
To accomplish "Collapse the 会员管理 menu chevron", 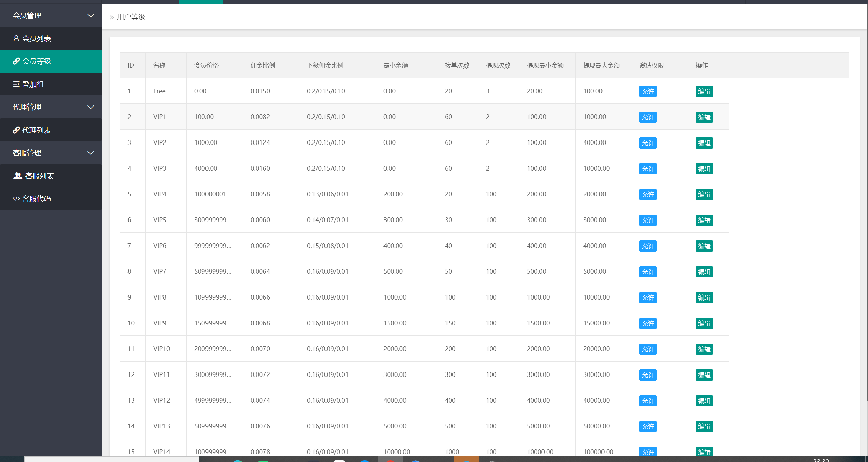I will pos(91,16).
